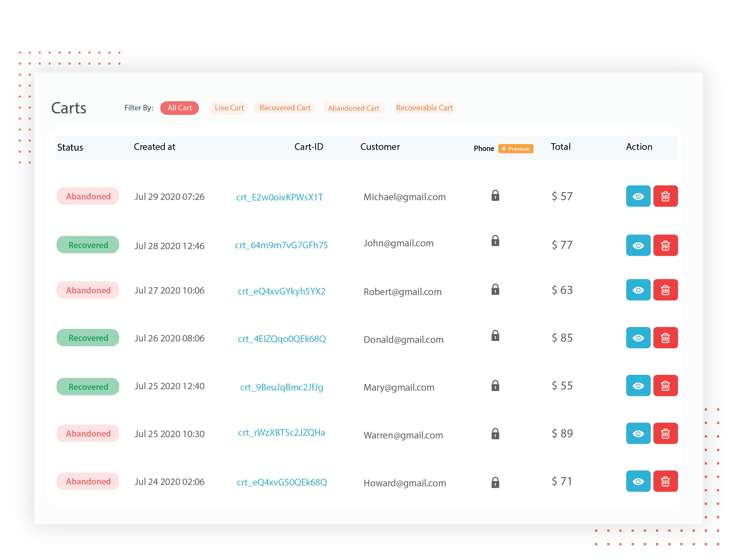Click the phone lock icon for Mary@gmail.com
The image size is (735, 560).
point(495,386)
